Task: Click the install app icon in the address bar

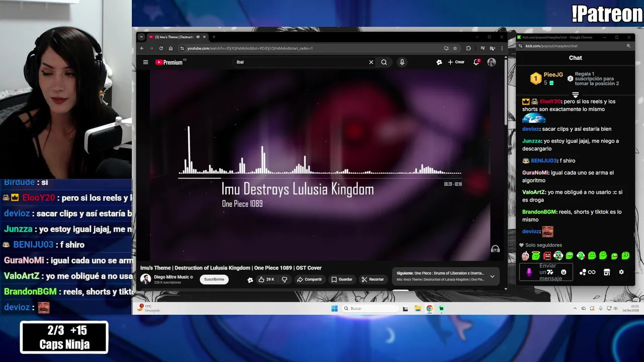Action: click(x=446, y=48)
